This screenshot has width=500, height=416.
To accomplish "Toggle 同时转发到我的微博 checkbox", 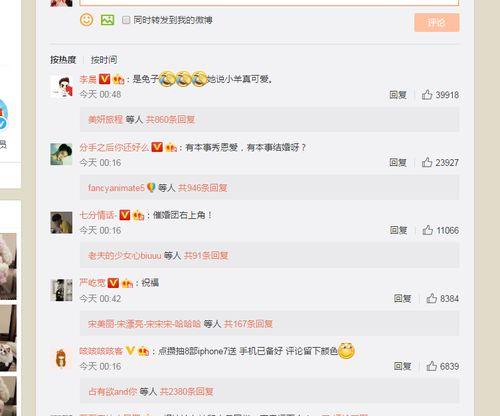I will click(x=126, y=20).
